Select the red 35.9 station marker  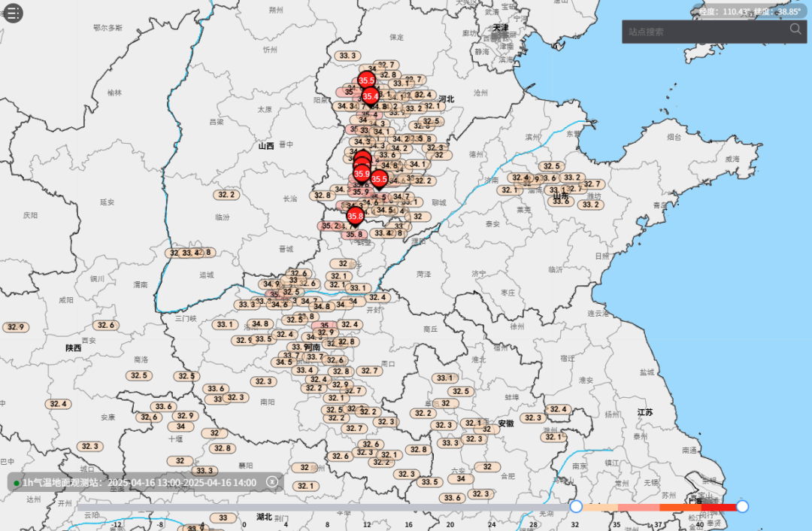coord(362,174)
